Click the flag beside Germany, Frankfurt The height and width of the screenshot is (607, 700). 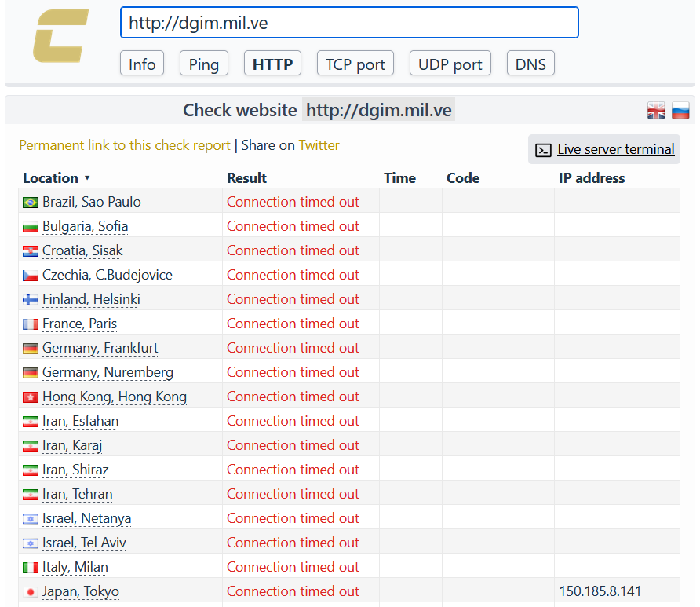[x=31, y=349]
